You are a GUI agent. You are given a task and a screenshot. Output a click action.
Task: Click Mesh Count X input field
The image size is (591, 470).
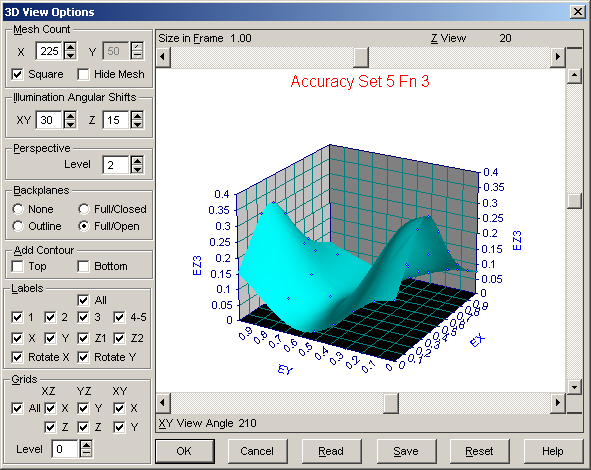tap(49, 51)
